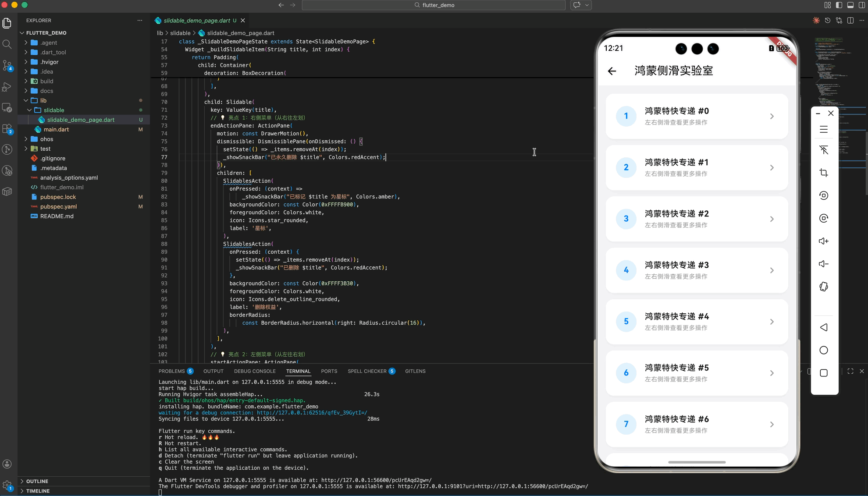Open the Run and Debug view
The width and height of the screenshot is (868, 496).
7,87
